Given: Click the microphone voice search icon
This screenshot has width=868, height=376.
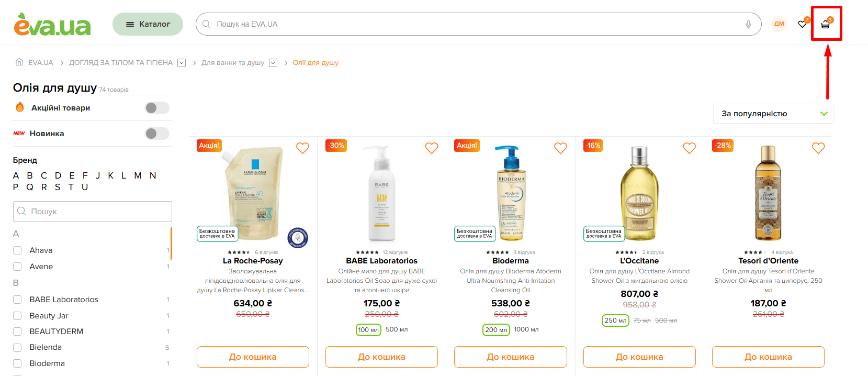Looking at the screenshot, I should (x=748, y=24).
